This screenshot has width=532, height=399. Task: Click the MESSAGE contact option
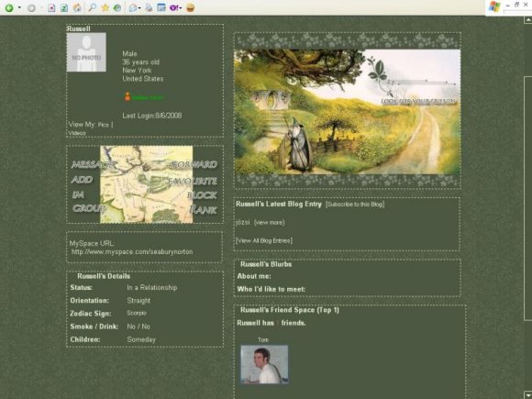pos(93,164)
